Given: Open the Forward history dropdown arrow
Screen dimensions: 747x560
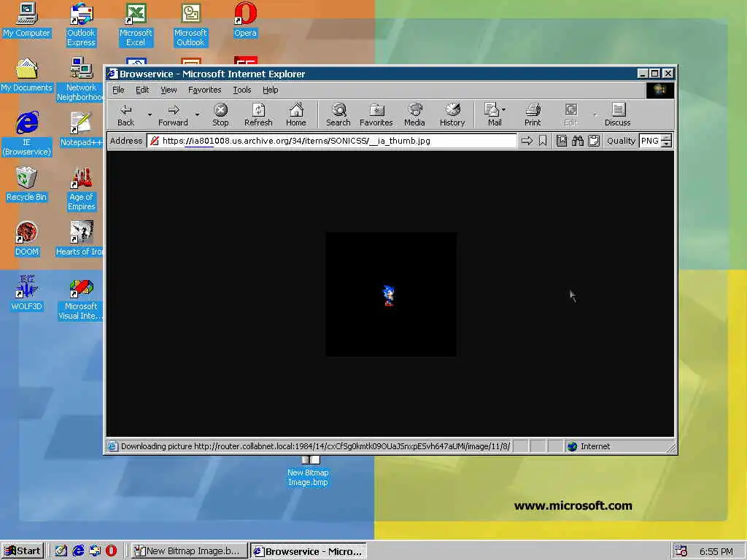Looking at the screenshot, I should click(x=197, y=114).
